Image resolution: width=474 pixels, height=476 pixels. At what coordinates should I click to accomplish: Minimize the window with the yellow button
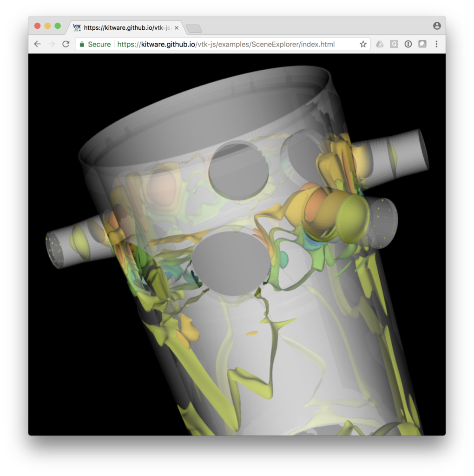(x=47, y=26)
